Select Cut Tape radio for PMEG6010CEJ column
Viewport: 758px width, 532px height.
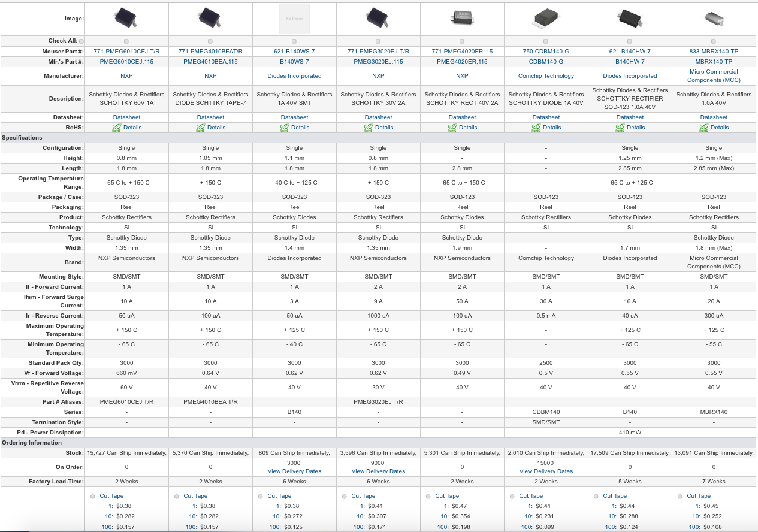point(92,496)
